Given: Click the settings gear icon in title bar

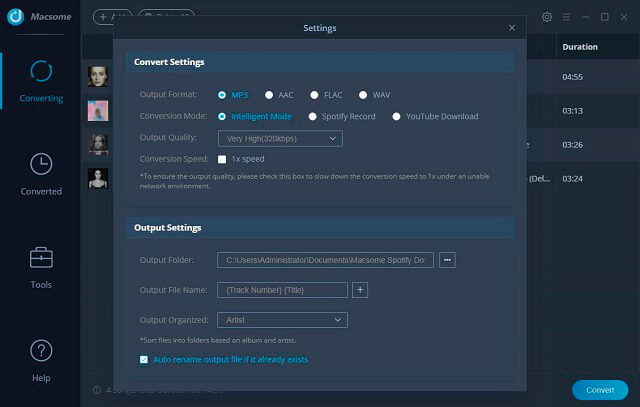Looking at the screenshot, I should [x=547, y=17].
